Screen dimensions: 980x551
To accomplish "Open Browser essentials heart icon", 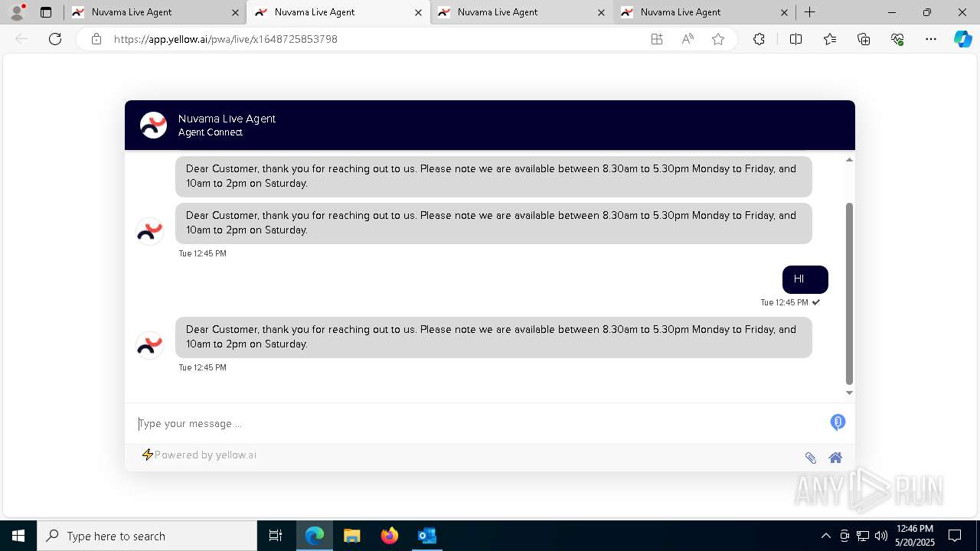I will click(897, 39).
